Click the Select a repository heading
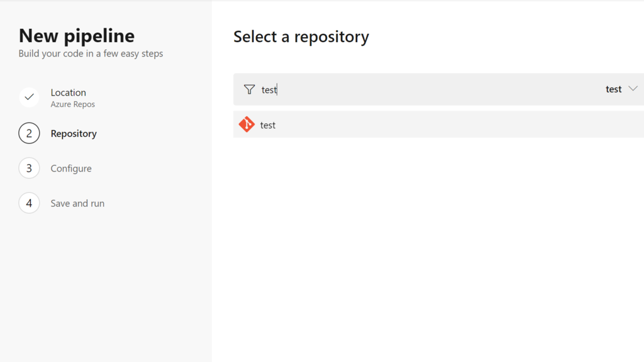This screenshot has height=362, width=644. coord(301,37)
